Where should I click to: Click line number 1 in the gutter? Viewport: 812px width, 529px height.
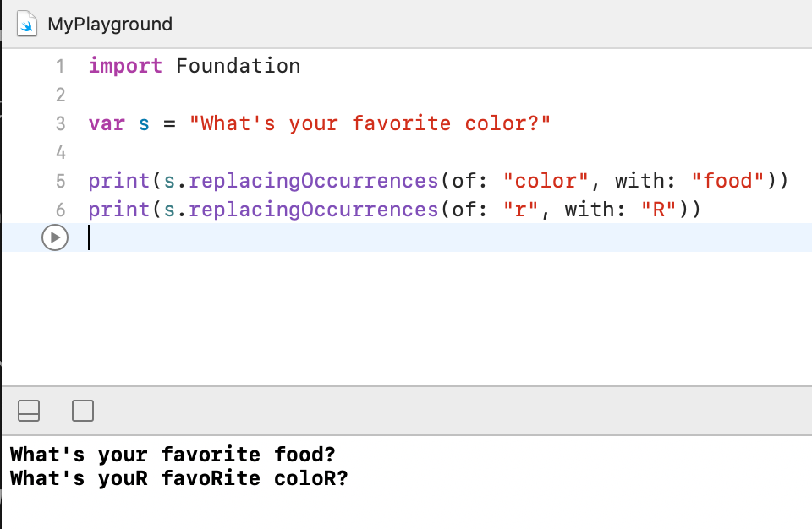tap(60, 66)
